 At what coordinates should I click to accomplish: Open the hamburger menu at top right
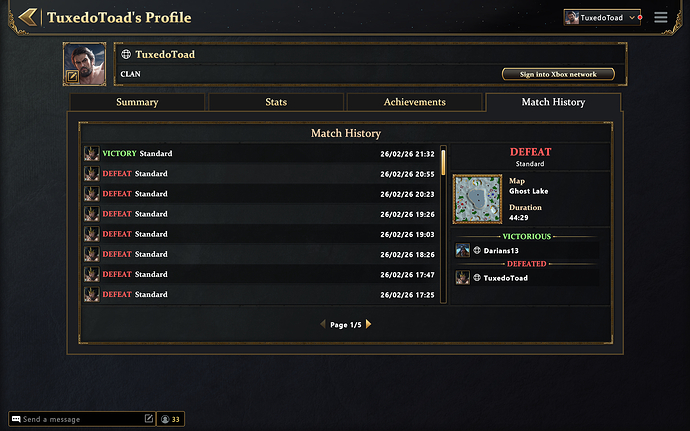660,17
